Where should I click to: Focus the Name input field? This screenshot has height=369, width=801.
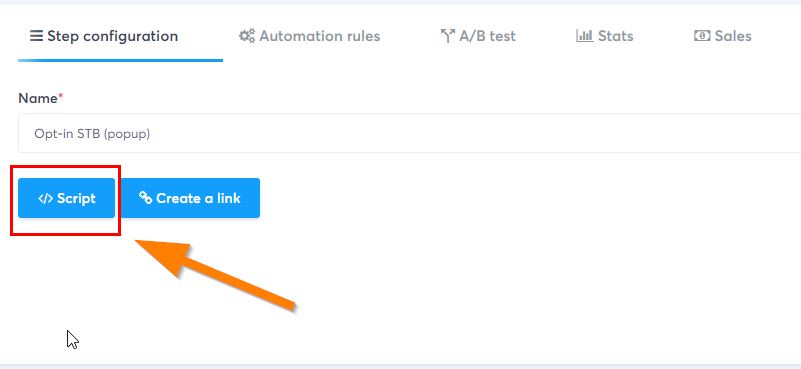[x=409, y=133]
